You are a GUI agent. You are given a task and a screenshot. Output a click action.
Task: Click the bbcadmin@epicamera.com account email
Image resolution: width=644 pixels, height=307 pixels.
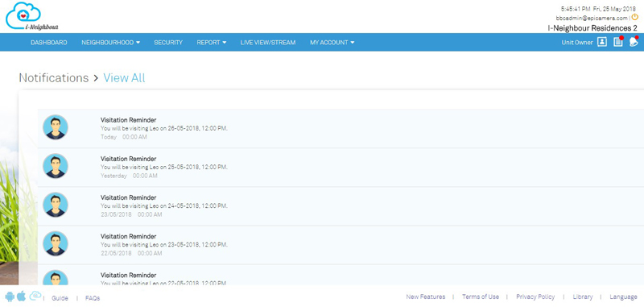[592, 18]
